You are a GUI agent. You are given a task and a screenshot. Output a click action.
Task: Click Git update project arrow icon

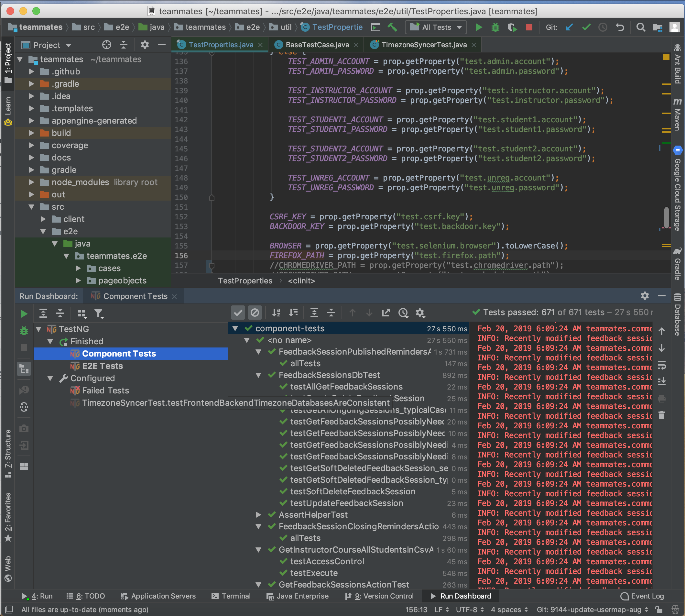pyautogui.click(x=569, y=27)
